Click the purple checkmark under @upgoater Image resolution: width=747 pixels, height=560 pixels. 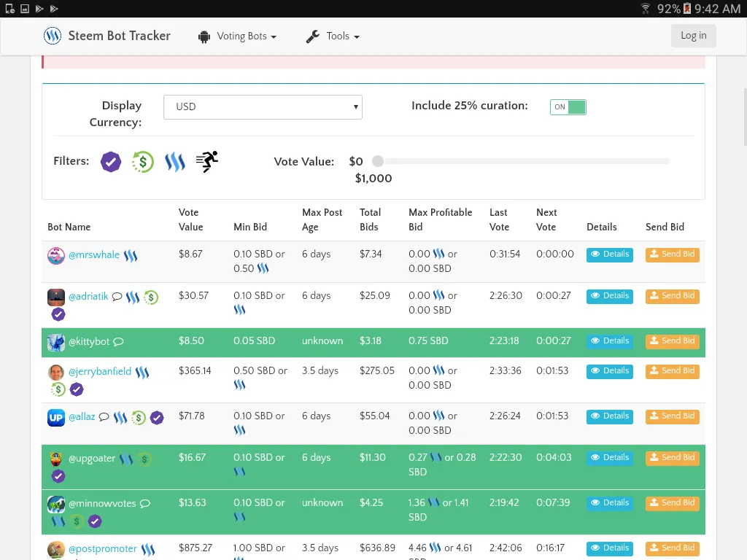point(58,476)
